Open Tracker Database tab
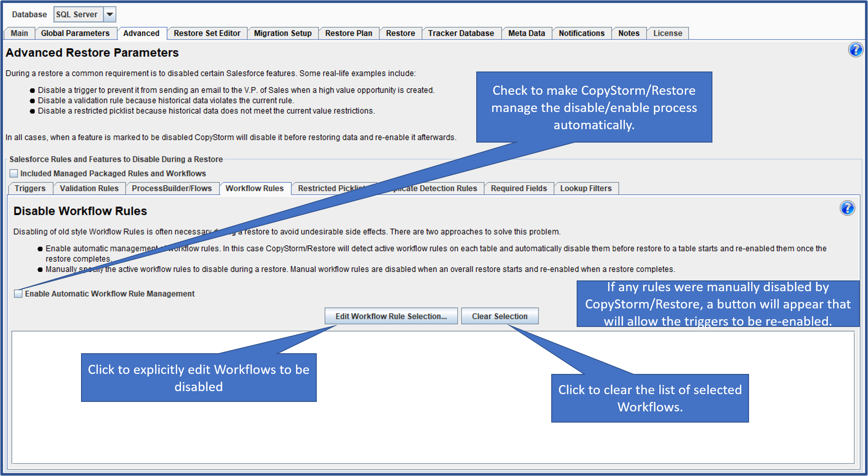The image size is (868, 476). (x=461, y=33)
